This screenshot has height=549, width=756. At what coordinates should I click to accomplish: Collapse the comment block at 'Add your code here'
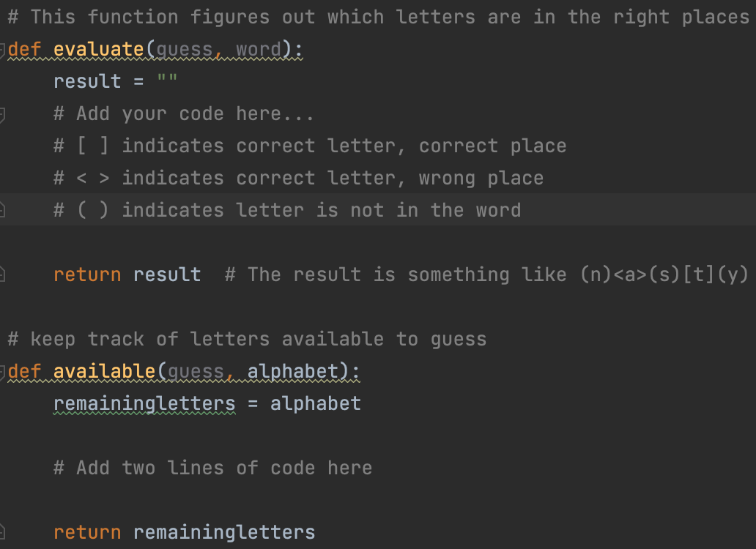pos(2,114)
